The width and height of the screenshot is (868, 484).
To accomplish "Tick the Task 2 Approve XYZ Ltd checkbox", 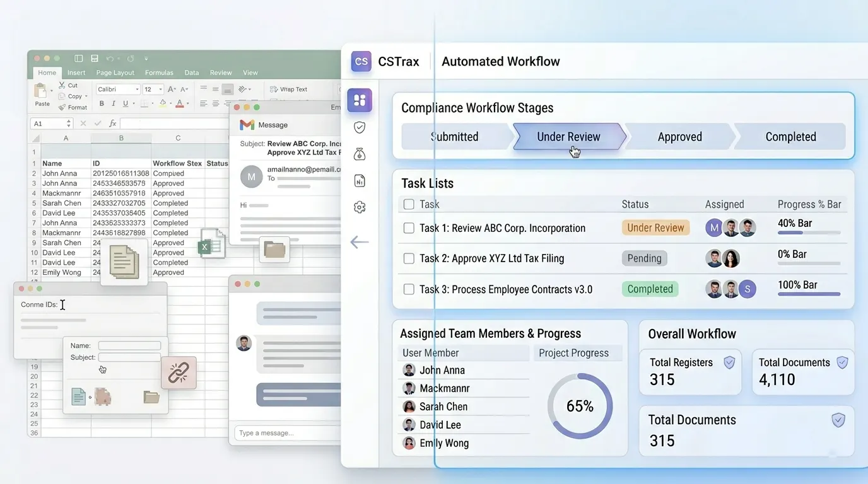I will pos(409,258).
